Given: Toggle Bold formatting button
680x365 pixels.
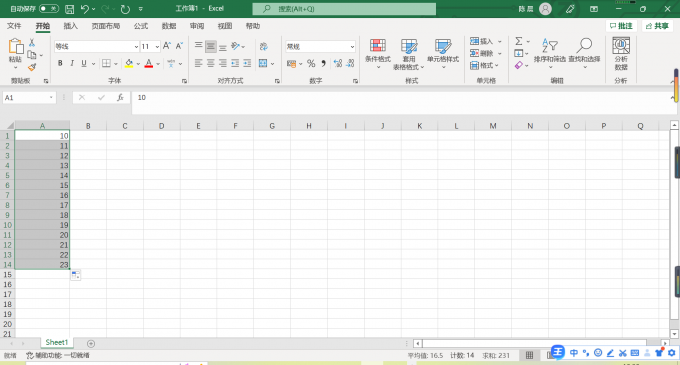Looking at the screenshot, I should click(x=60, y=63).
